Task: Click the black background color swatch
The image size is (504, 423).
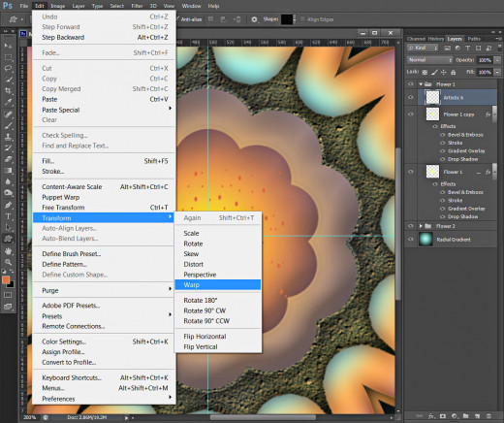Action: (12, 285)
